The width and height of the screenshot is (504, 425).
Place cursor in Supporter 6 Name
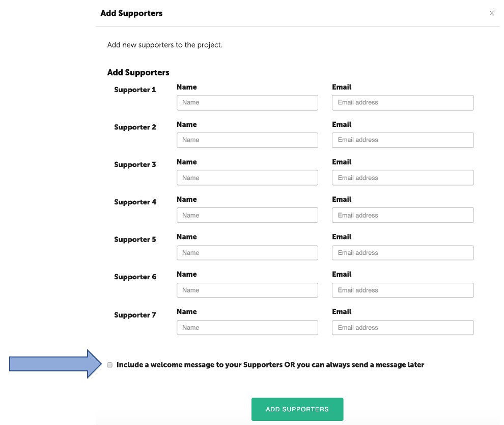point(247,290)
